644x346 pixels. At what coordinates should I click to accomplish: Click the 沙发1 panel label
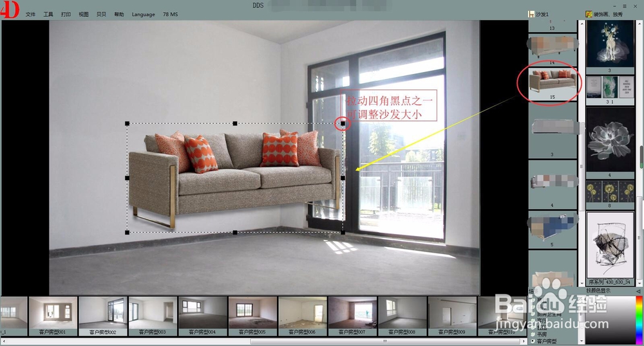(542, 14)
